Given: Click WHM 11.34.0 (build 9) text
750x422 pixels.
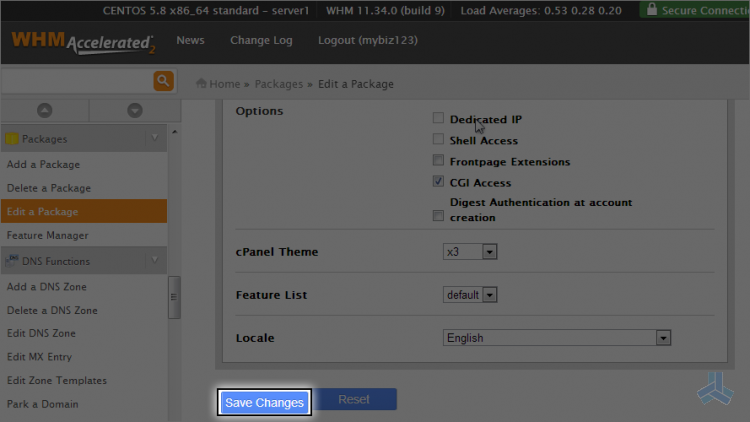Looking at the screenshot, I should click(x=386, y=11).
